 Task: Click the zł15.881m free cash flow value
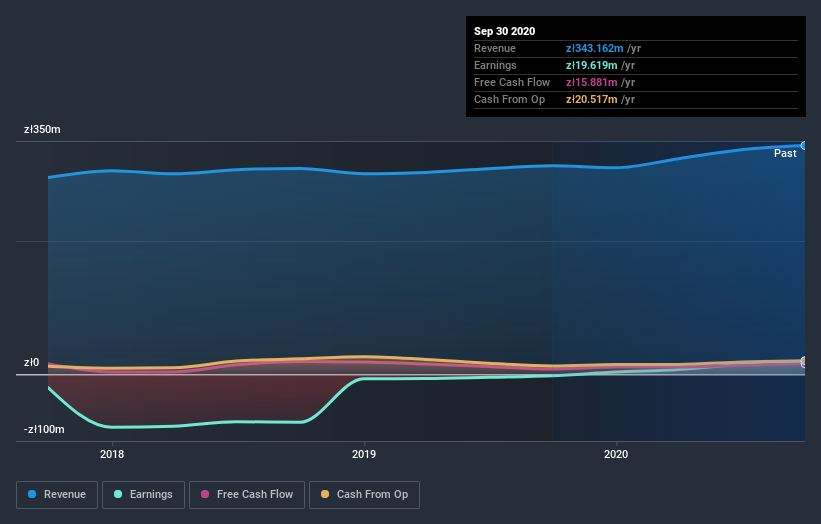[x=591, y=82]
